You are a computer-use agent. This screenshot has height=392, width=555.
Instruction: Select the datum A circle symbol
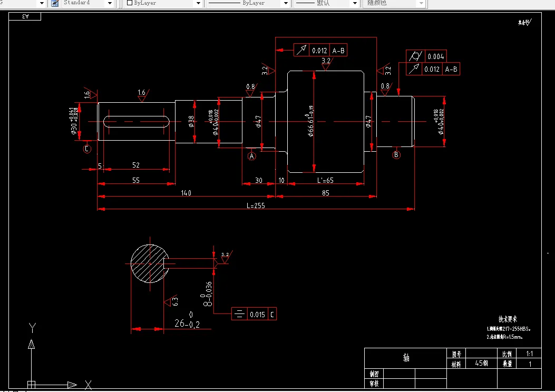click(x=251, y=156)
